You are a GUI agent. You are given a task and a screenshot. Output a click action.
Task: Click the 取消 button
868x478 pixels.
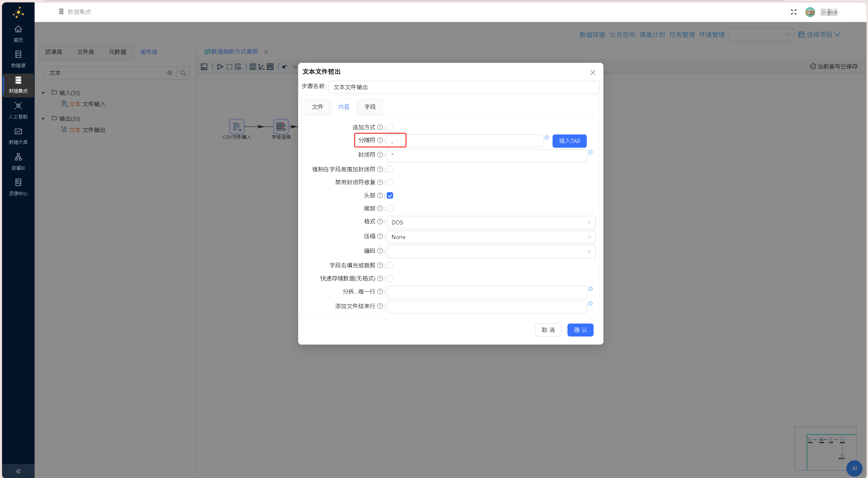tap(548, 330)
